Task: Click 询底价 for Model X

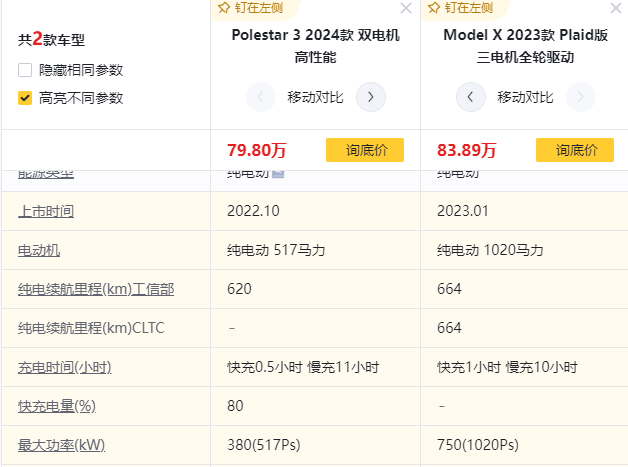Action: pyautogui.click(x=575, y=150)
